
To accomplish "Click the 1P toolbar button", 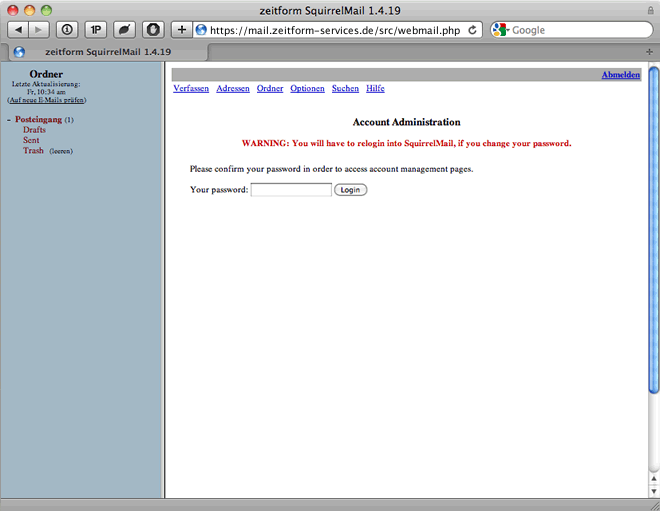I will [x=96, y=30].
